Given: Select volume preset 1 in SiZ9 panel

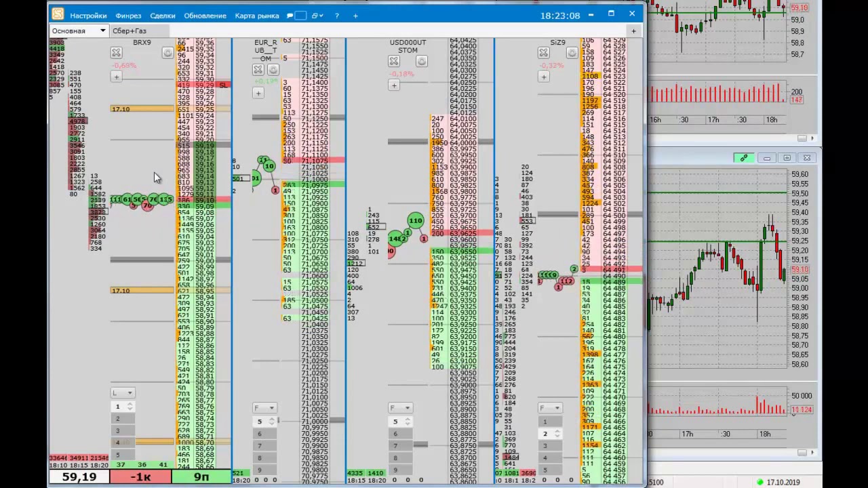Looking at the screenshot, I should click(550, 422).
